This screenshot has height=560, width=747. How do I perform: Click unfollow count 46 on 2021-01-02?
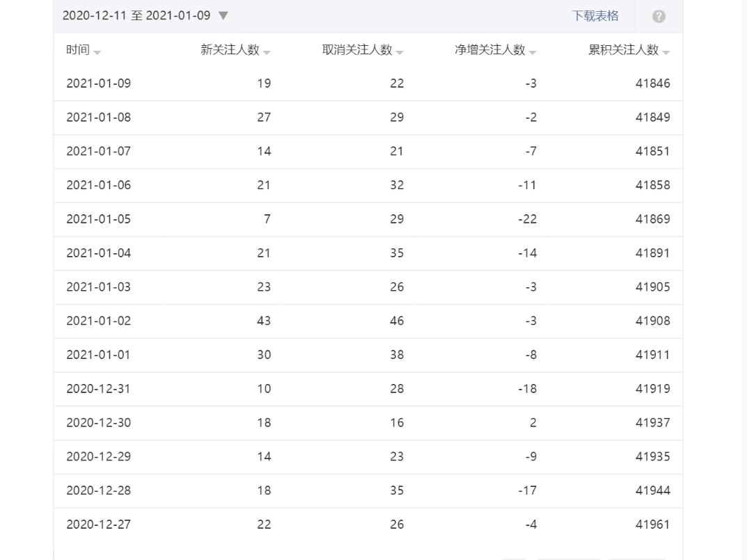[x=397, y=321]
